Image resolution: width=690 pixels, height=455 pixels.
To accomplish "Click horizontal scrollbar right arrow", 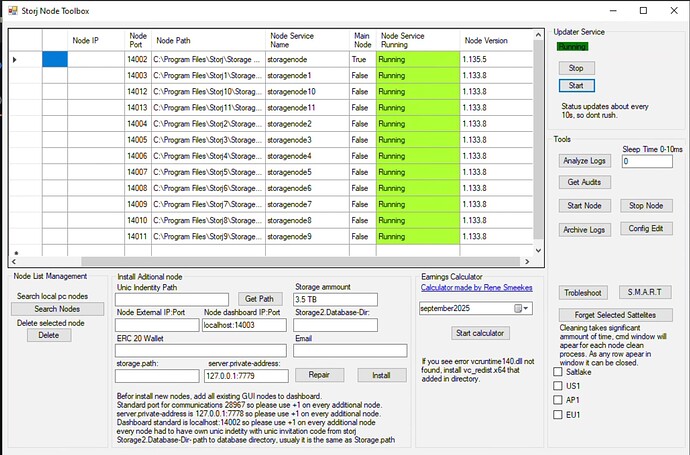I will coord(527,261).
